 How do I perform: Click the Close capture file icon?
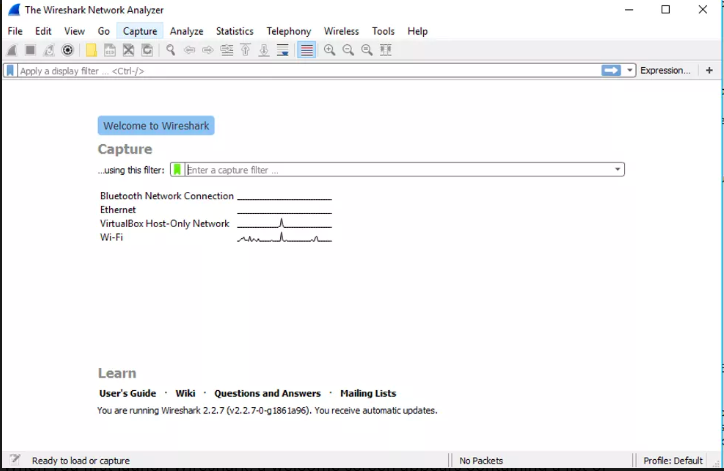128,50
